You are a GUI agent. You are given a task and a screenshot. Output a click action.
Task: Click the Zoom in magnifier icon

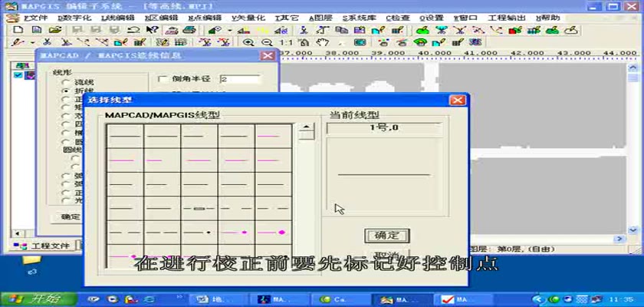pyautogui.click(x=248, y=42)
